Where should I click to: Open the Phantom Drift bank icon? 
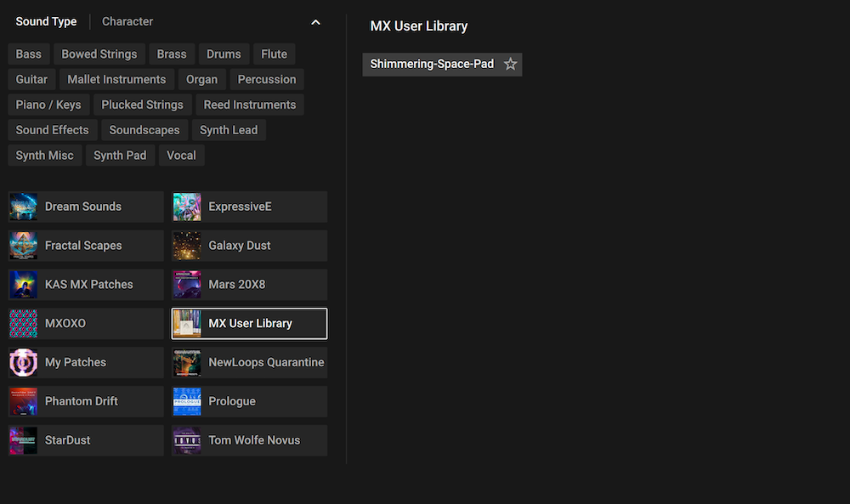(23, 401)
